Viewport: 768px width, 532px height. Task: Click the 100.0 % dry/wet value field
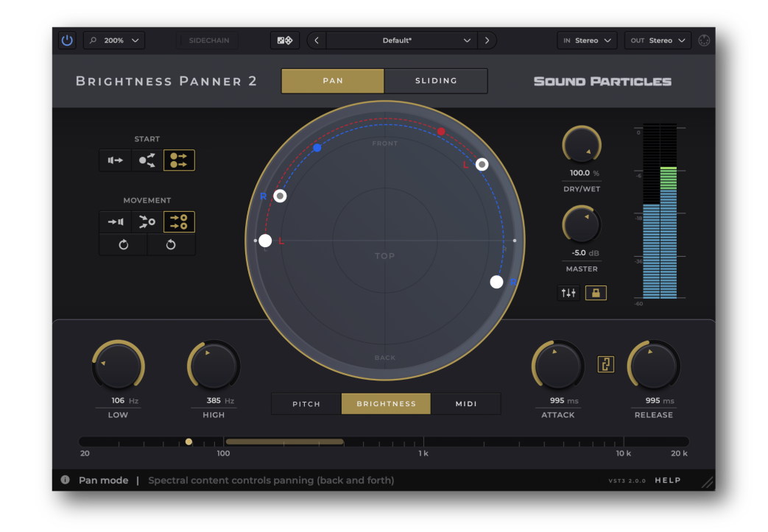[582, 173]
